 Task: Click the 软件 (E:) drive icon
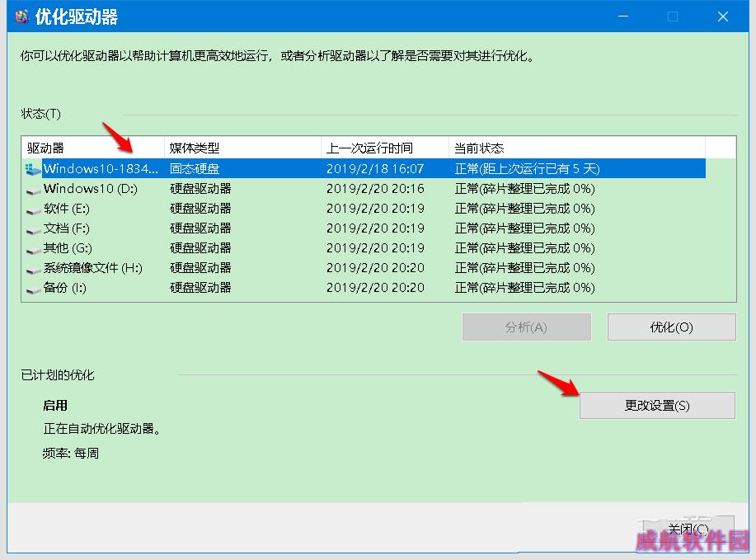tap(33, 209)
